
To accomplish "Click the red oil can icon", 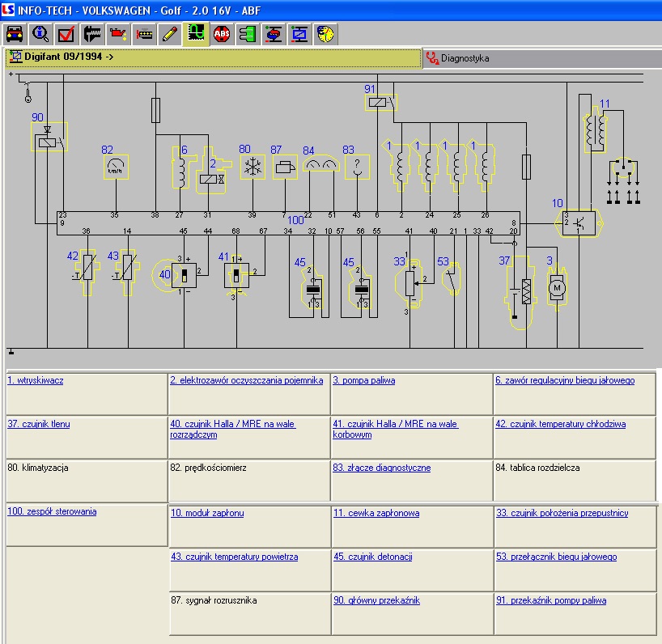I will point(118,34).
